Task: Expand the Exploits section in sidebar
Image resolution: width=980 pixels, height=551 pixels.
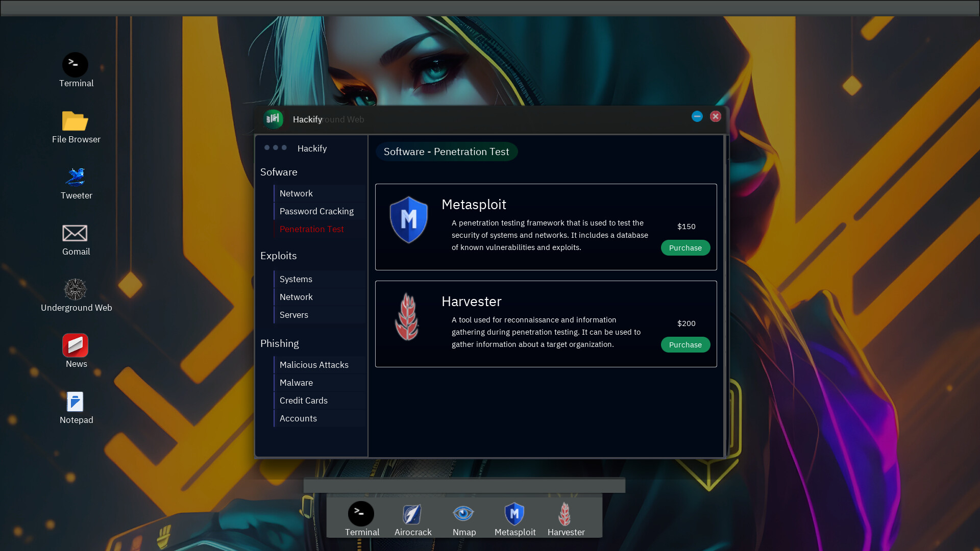Action: 279,256
